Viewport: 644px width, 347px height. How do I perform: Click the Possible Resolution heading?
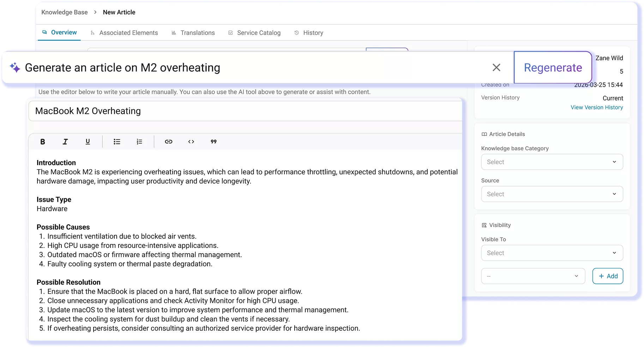(68, 282)
